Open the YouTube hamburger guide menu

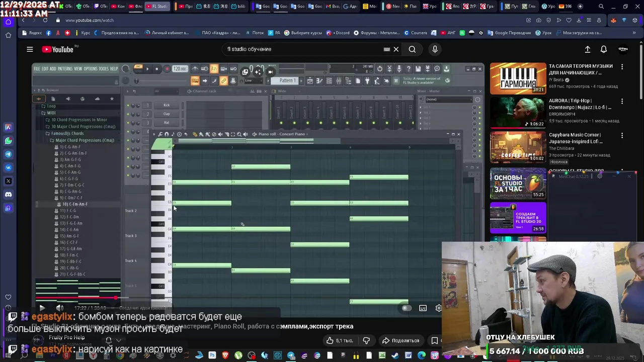(30, 49)
